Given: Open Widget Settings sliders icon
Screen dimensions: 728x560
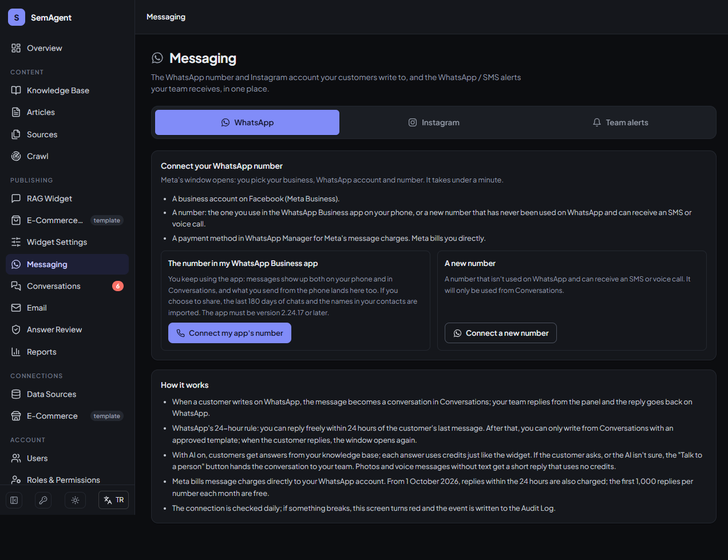Looking at the screenshot, I should pos(16,242).
